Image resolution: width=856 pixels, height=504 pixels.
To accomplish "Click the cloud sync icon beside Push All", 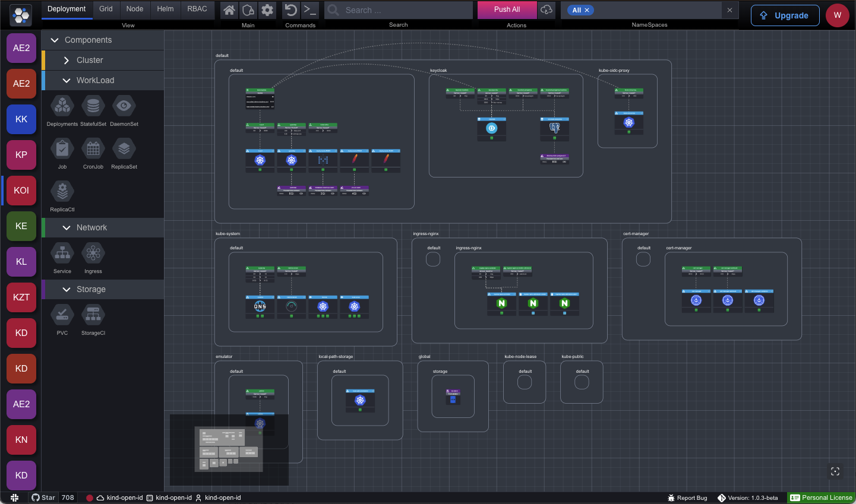I will (x=547, y=10).
